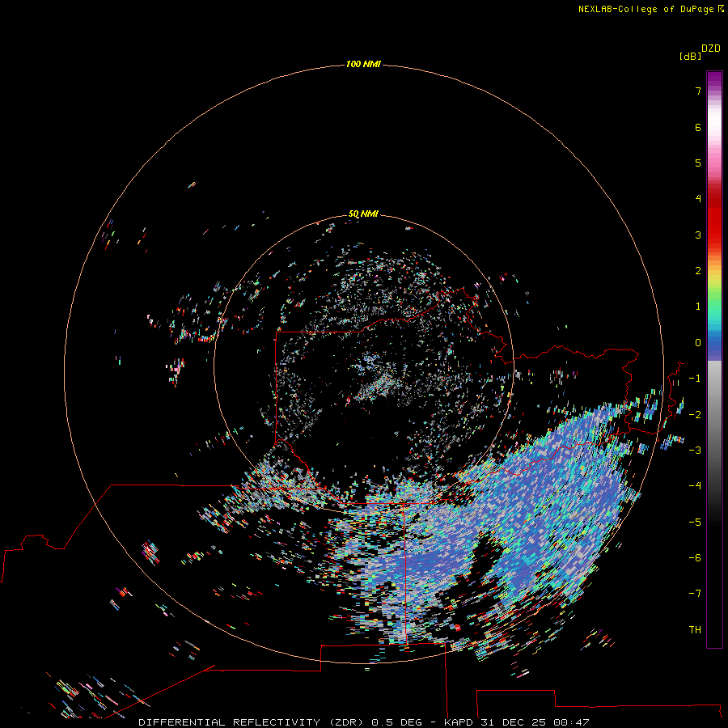Screen dimensions: 728x728
Task: Click the legend value 4
Action: point(698,199)
